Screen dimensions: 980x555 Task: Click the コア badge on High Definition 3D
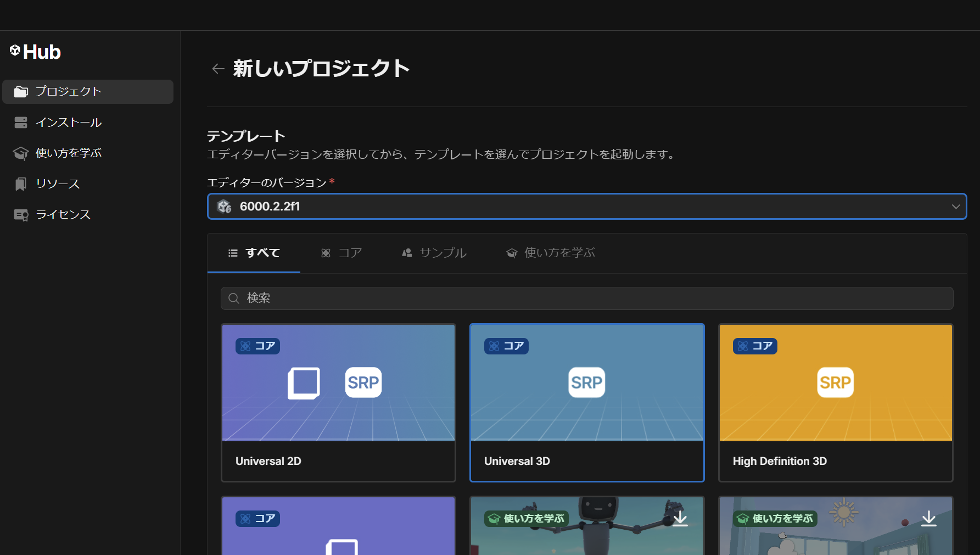[x=755, y=346]
